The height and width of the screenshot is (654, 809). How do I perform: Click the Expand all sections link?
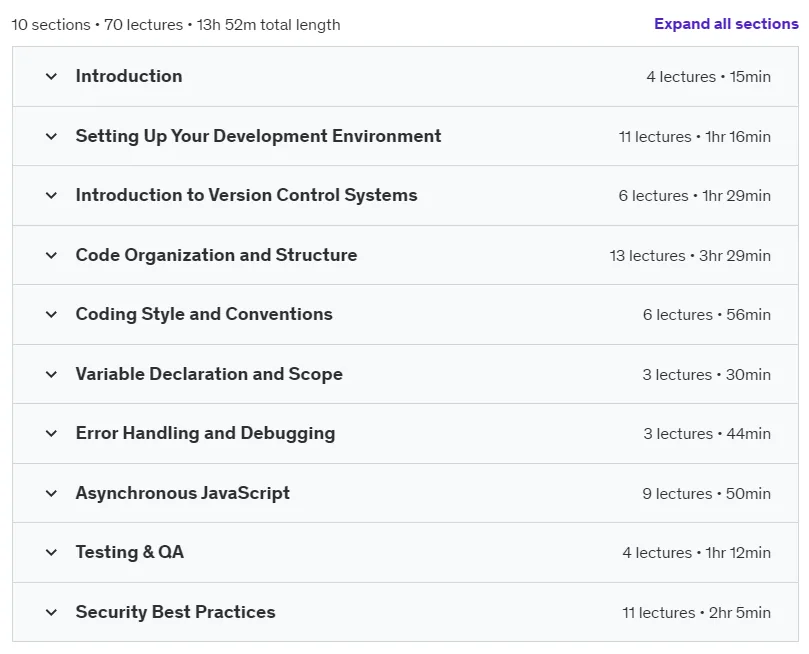click(x=726, y=24)
